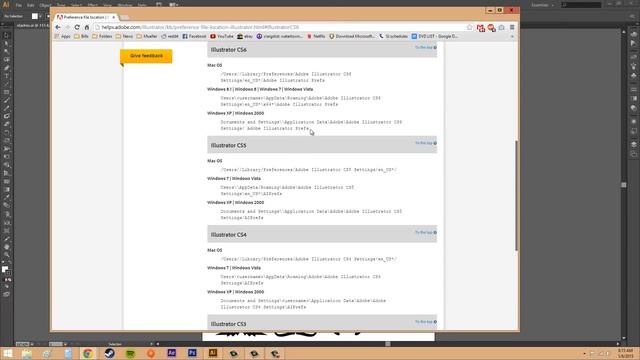
Task: Open the Layers panel icon in Illustrator dock
Action: 633,144
